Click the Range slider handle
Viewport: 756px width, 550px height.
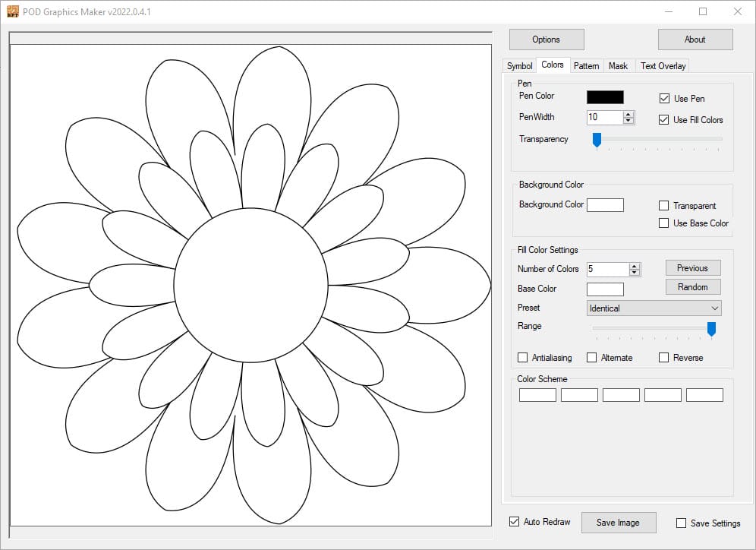[711, 328]
